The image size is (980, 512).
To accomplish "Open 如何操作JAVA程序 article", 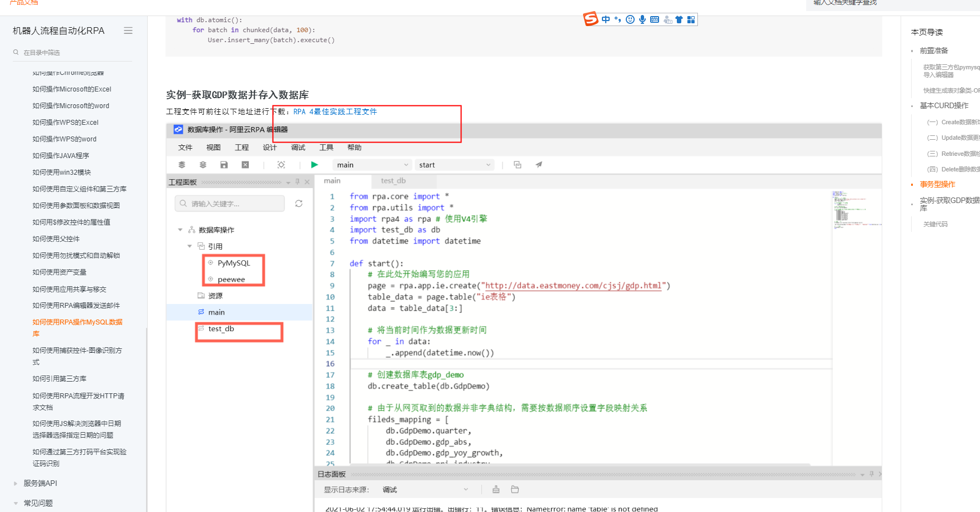I will pyautogui.click(x=61, y=155).
